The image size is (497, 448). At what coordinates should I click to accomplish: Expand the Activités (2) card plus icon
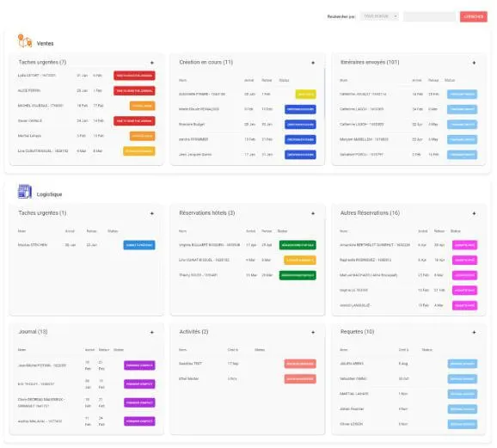pyautogui.click(x=313, y=332)
